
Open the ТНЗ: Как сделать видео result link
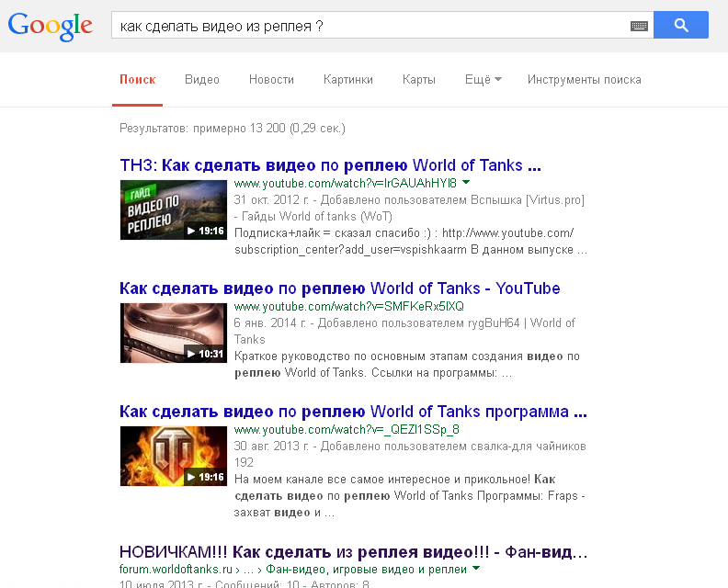(x=330, y=165)
